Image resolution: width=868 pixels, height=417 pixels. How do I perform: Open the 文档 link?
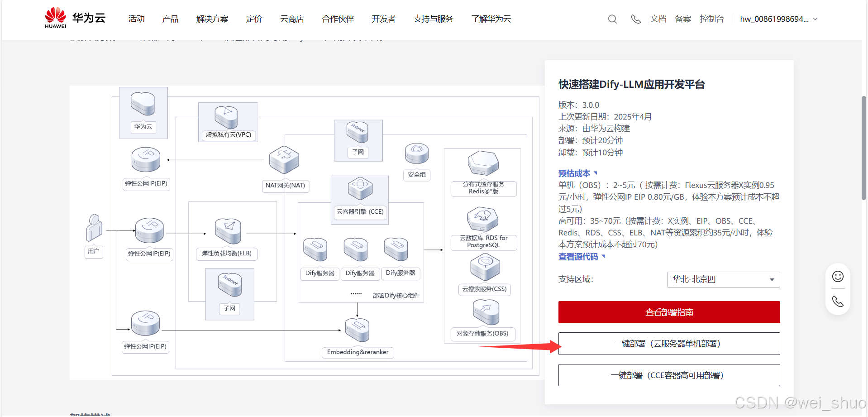click(x=658, y=19)
